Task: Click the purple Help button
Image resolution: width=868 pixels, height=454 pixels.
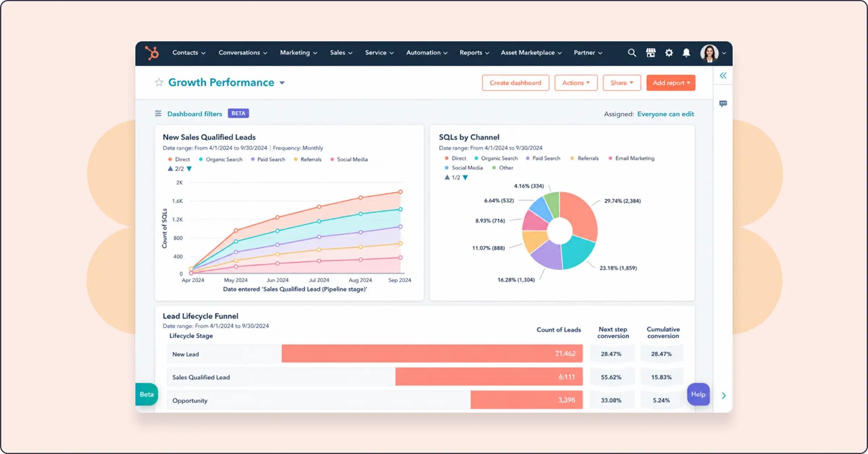Action: coord(698,394)
